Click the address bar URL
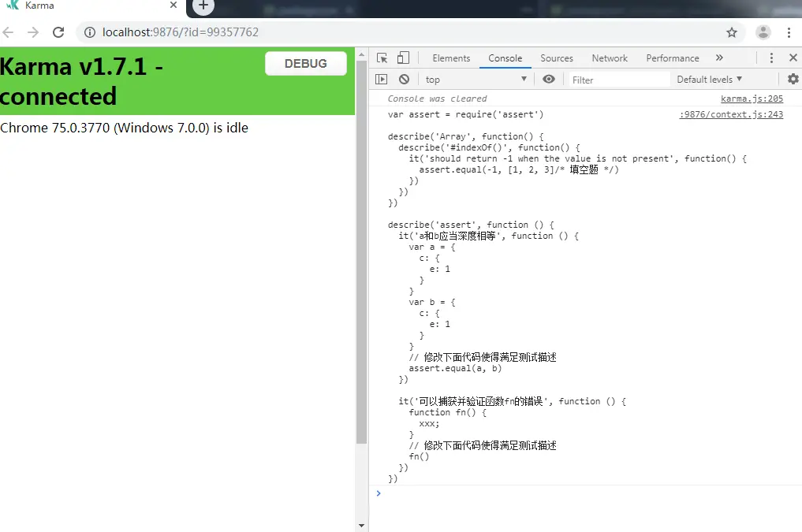This screenshot has height=532, width=802. [181, 32]
